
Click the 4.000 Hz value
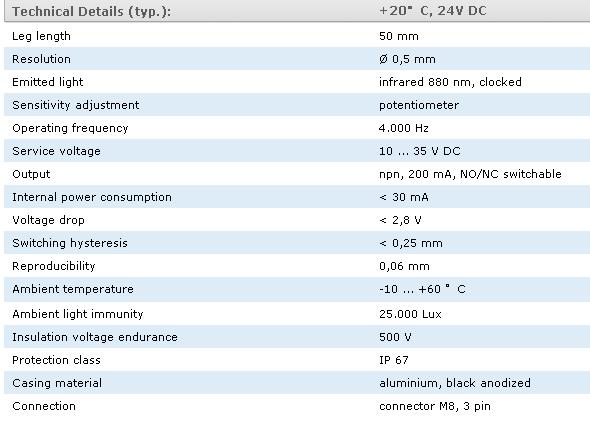(x=404, y=128)
